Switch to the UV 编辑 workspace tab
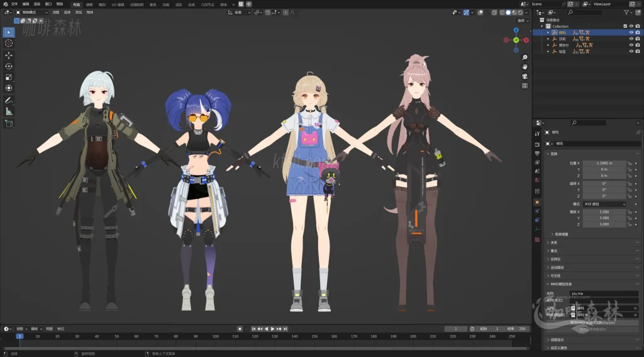Viewport: 644px width, 357px height. click(x=118, y=4)
